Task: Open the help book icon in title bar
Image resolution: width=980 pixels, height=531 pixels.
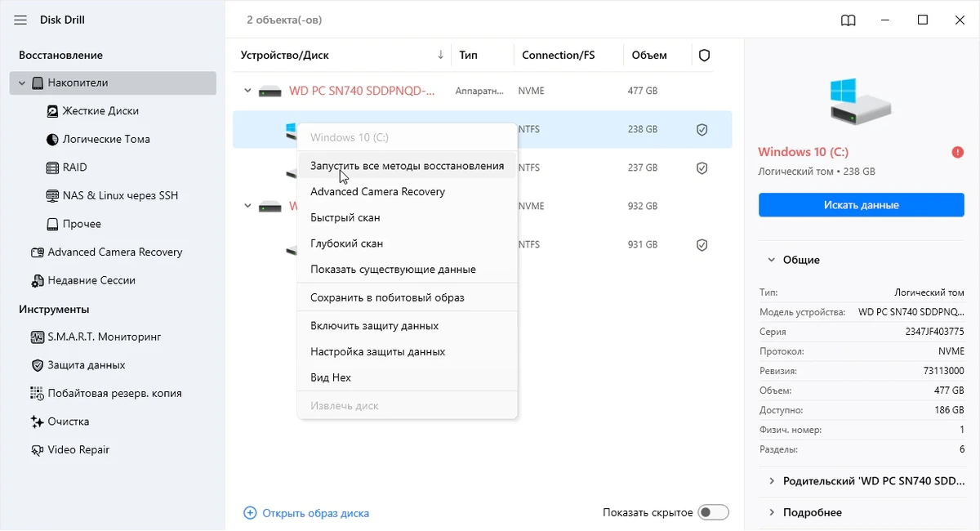Action: (849, 20)
